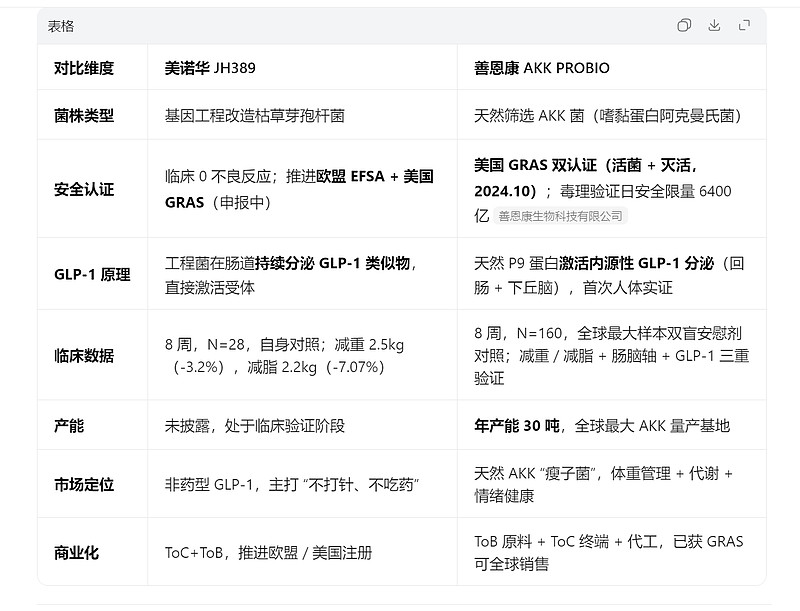Viewport: 800px width, 611px height.
Task: Click the download table icon
Action: pos(714,25)
